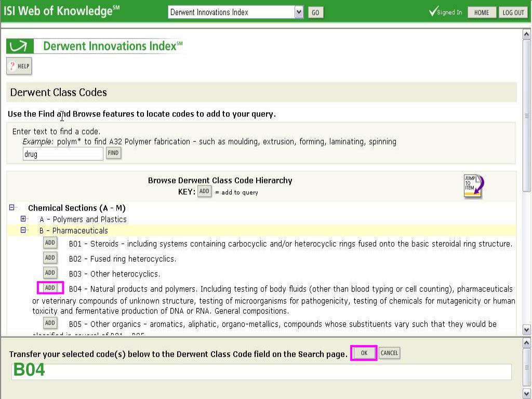Expand A - Polymers and Plastics node
The height and width of the screenshot is (399, 532).
23,219
